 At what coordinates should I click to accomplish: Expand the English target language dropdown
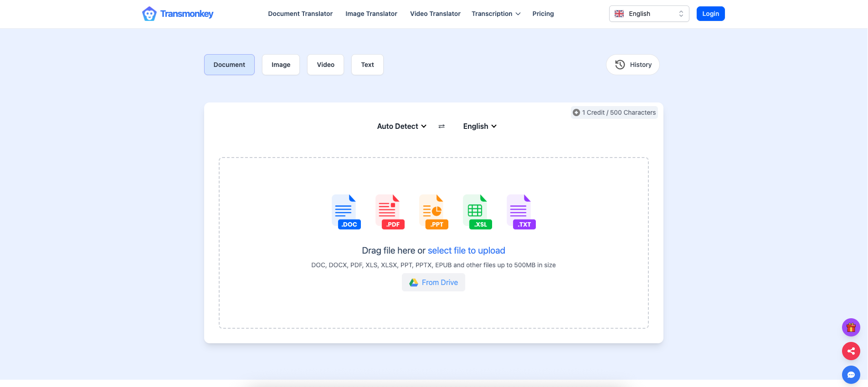pyautogui.click(x=479, y=127)
